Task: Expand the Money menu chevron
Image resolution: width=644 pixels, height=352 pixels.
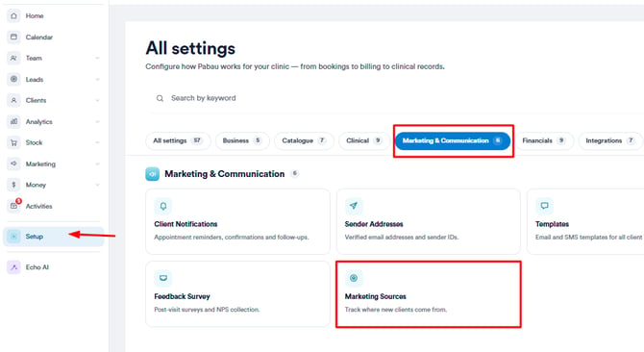Action: tap(97, 185)
